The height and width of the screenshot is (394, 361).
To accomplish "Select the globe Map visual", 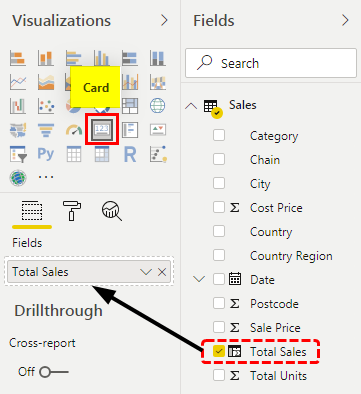I will pos(158,106).
